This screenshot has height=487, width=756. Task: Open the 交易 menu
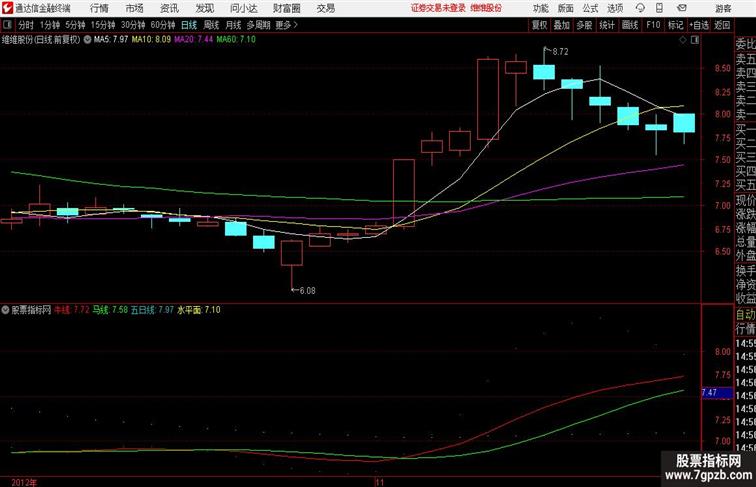325,8
